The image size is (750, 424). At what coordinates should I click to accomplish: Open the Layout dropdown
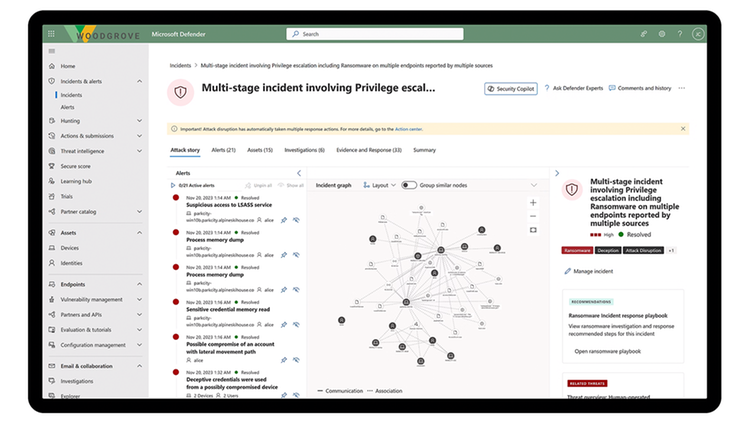coord(379,185)
